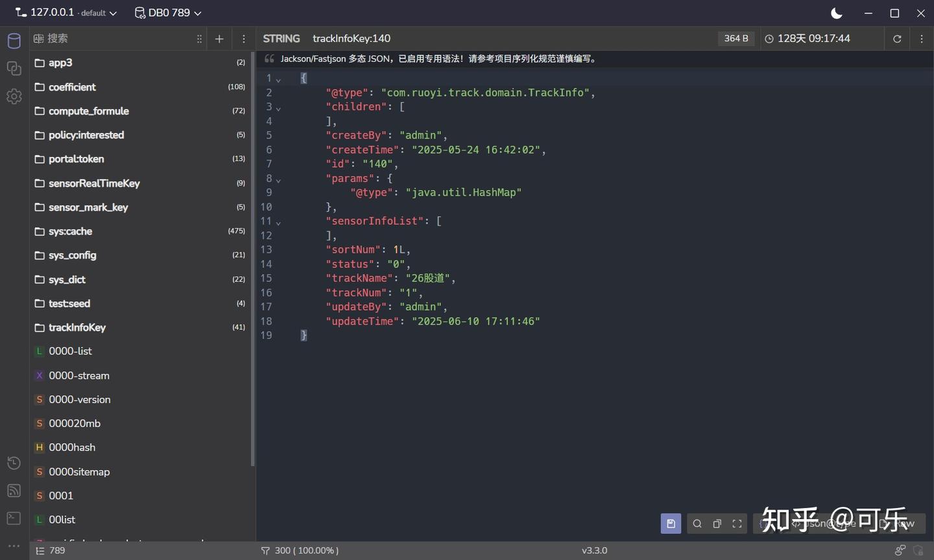The image size is (934, 560).
Task: Expand the trackInfoKey folder
Action: (140, 327)
